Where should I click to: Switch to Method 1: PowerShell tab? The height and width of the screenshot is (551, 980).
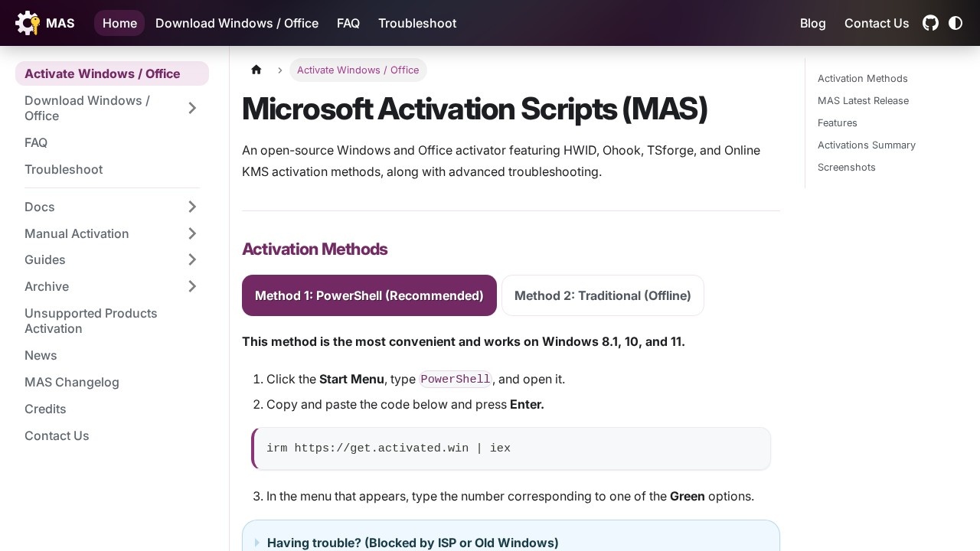click(x=369, y=295)
